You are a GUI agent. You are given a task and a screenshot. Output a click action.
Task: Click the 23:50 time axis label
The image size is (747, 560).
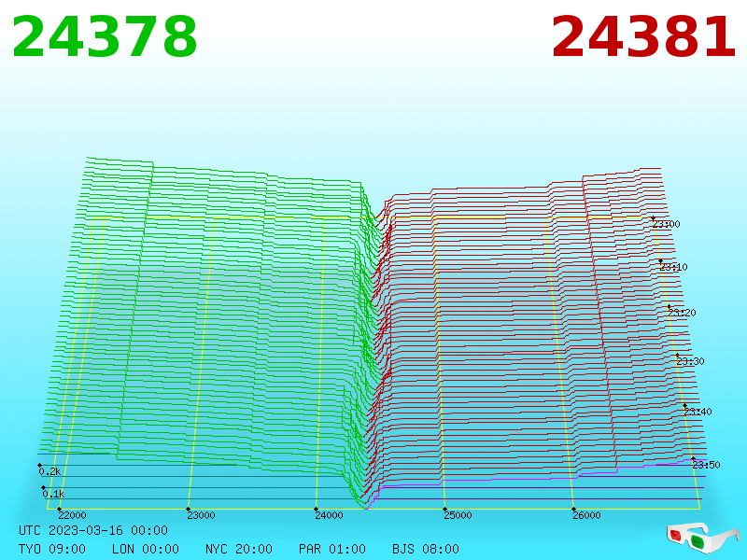point(706,465)
